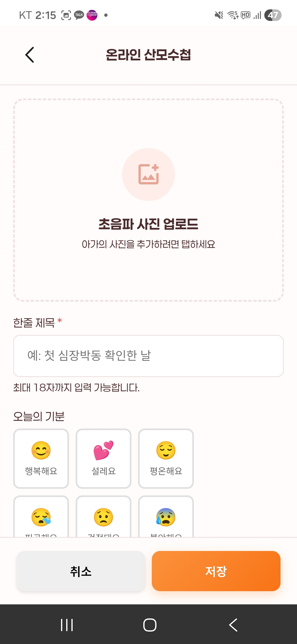The width and height of the screenshot is (297, 644).
Task: Tap the back arrow in the header
Action: (30, 55)
